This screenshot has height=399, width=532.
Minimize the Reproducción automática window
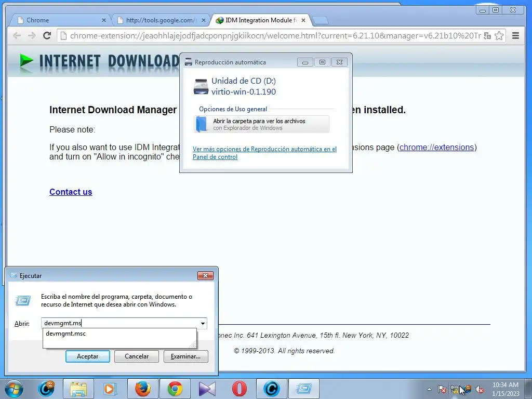pos(305,62)
